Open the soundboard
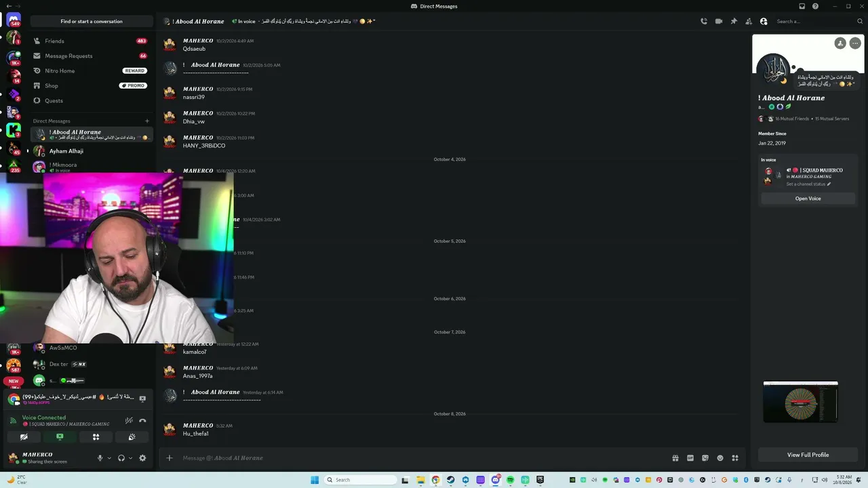868x488 pixels. 132,437
